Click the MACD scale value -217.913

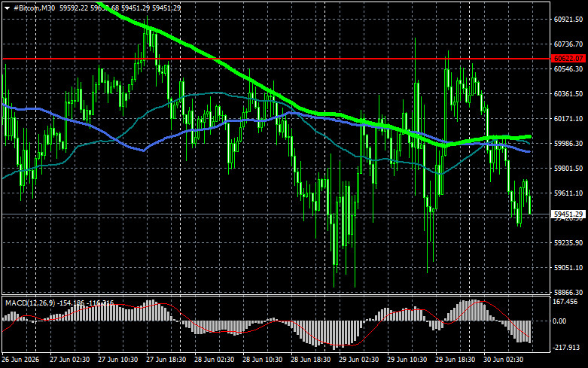pos(566,348)
